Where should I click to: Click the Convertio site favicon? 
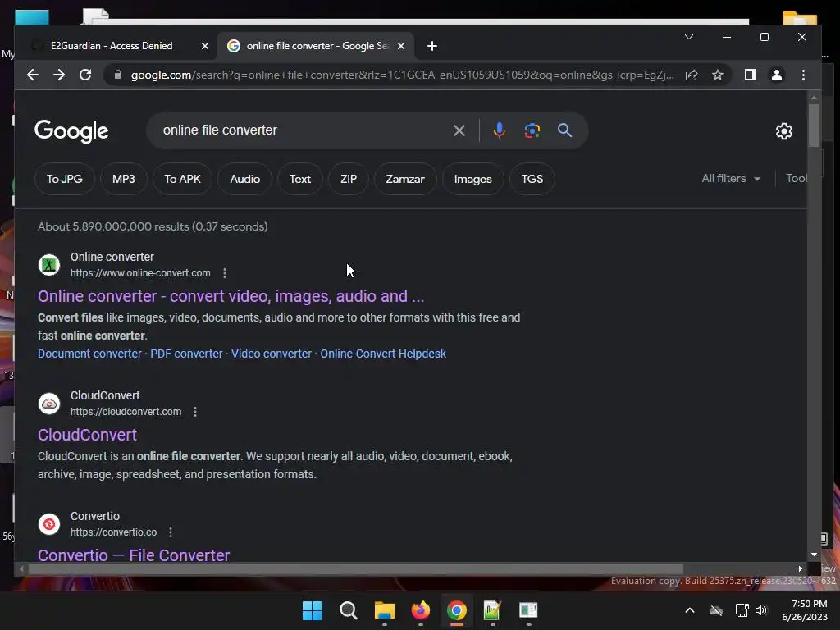click(48, 524)
